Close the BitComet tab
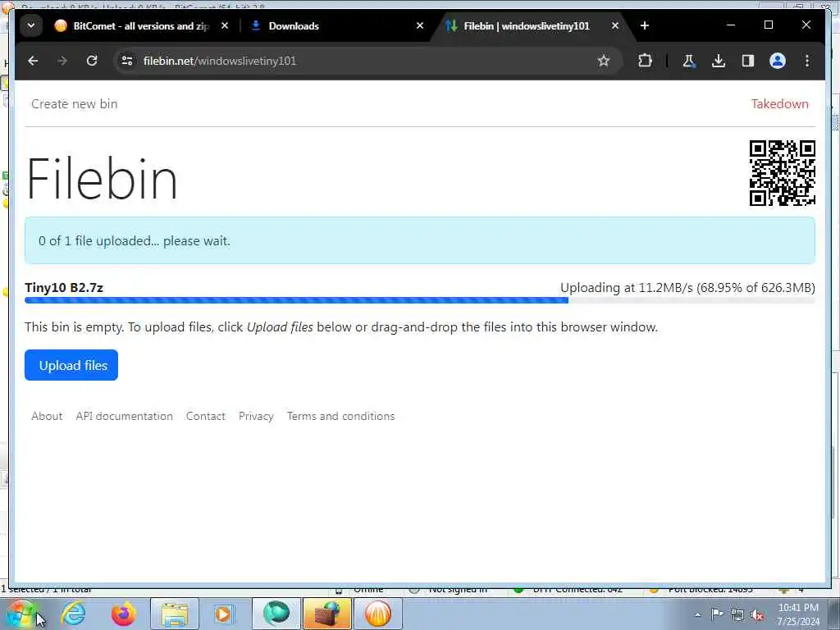This screenshot has width=840, height=630. (225, 25)
